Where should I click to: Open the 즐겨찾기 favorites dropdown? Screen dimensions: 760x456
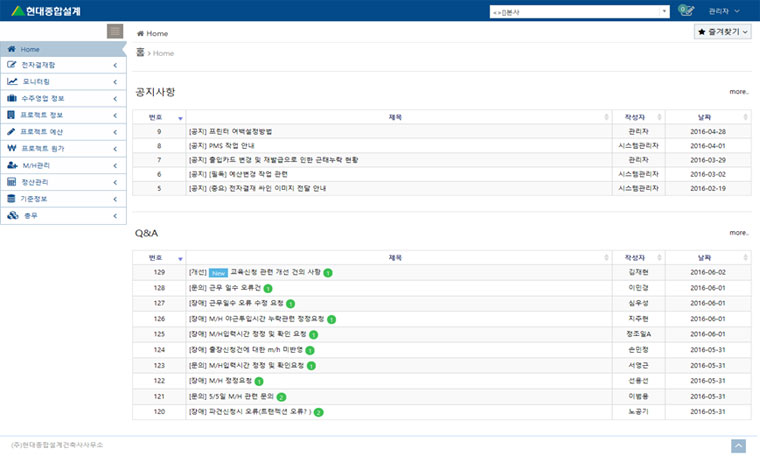723,32
